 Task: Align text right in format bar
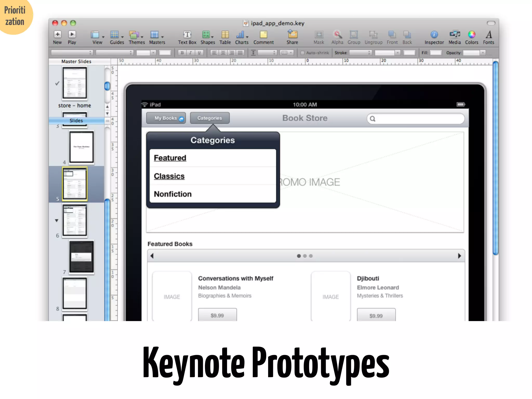click(x=231, y=53)
